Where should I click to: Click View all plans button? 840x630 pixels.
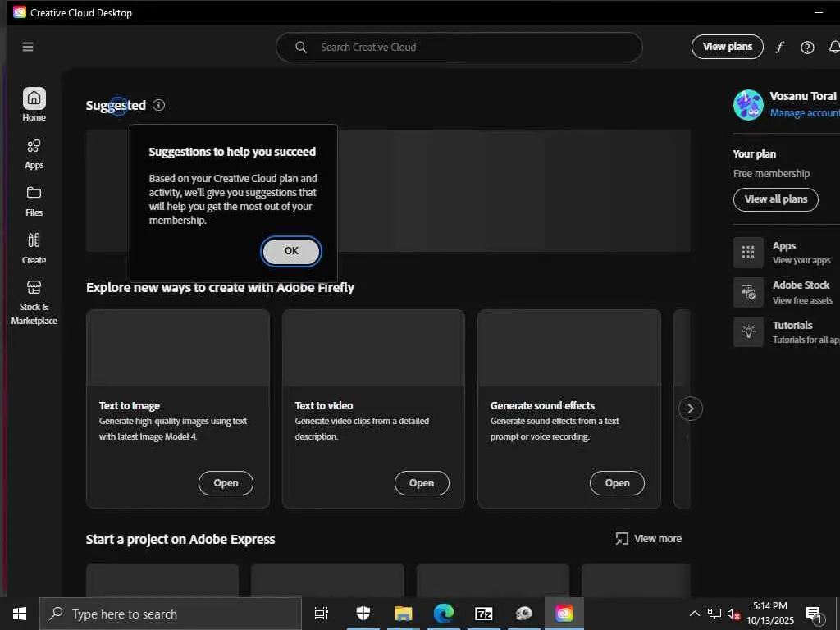tap(775, 199)
